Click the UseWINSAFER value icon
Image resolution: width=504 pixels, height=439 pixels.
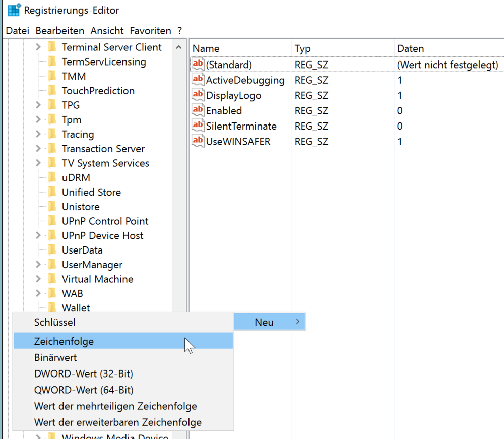(x=198, y=141)
